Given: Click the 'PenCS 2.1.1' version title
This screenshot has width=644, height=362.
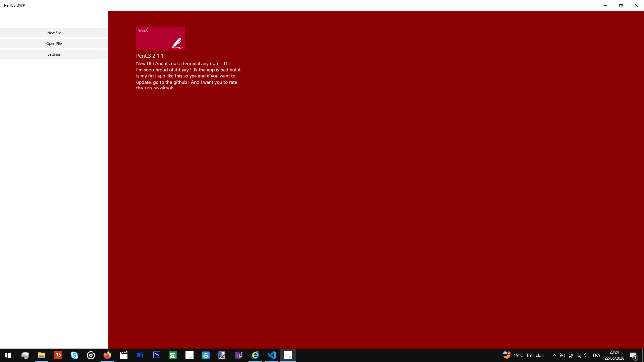Looking at the screenshot, I should coord(150,56).
